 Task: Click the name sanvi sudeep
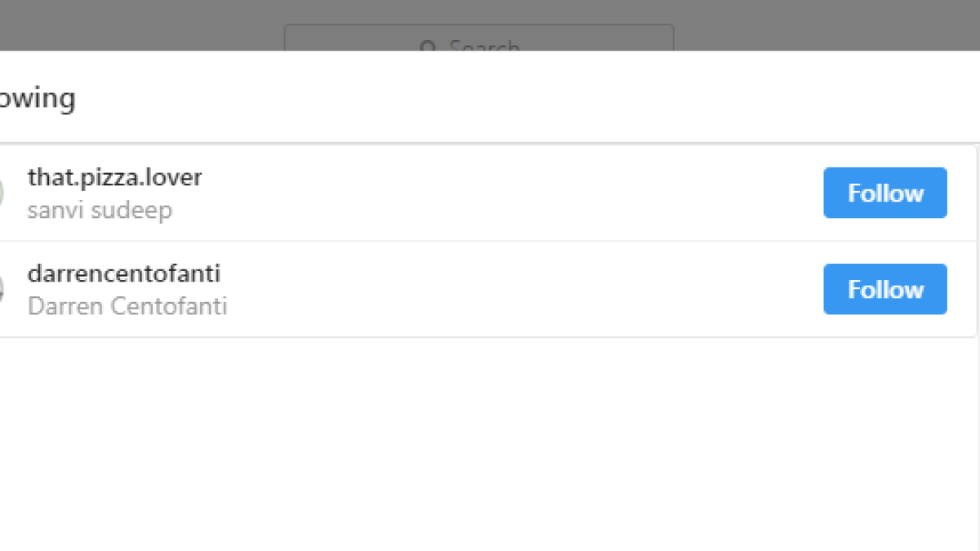coord(100,211)
